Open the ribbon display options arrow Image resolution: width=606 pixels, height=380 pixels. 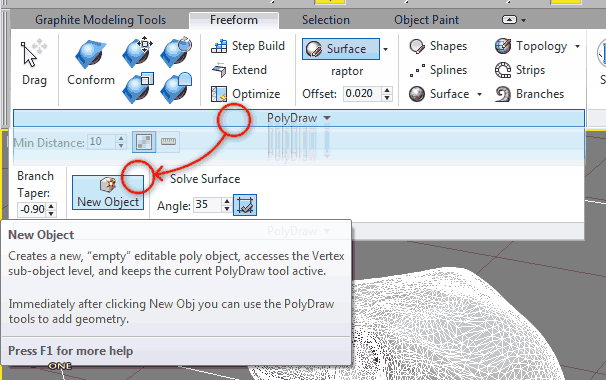pos(523,20)
